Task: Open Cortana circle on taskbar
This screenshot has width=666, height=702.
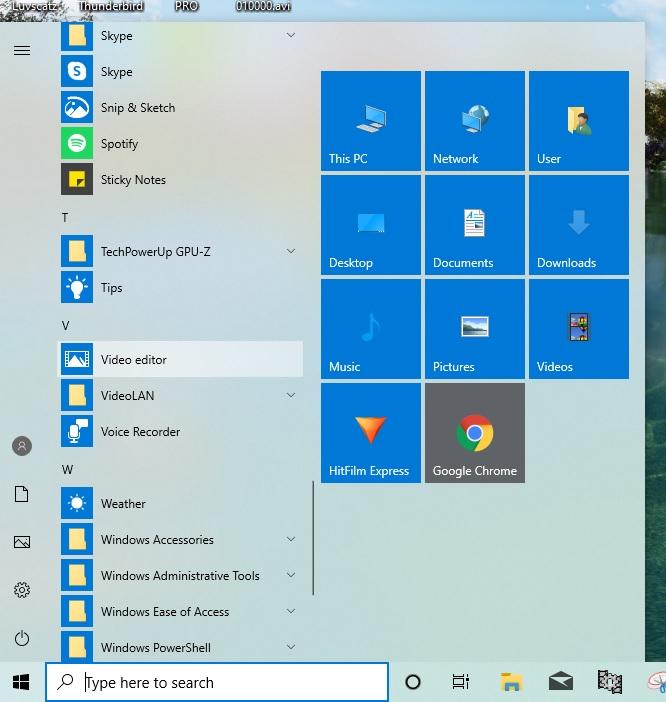Action: pos(413,682)
